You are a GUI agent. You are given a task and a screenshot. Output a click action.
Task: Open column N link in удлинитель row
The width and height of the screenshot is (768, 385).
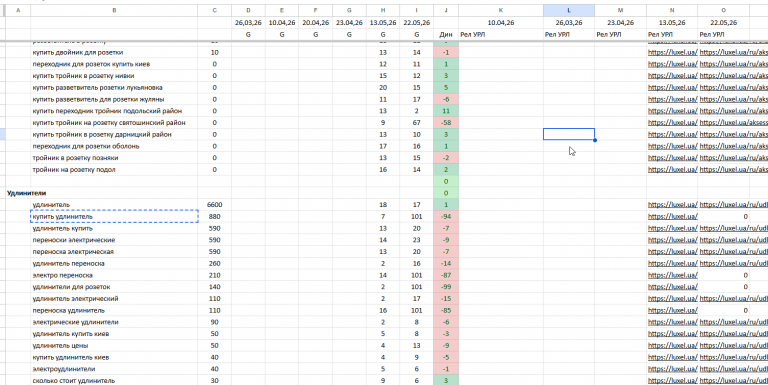(x=672, y=205)
